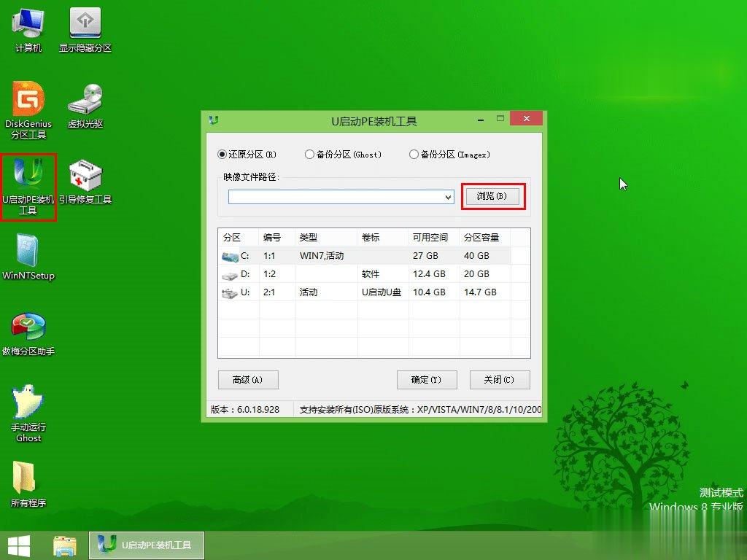The width and height of the screenshot is (747, 560).
Task: Open 傲梅分区助手 desktop icon
Action: tap(28, 333)
